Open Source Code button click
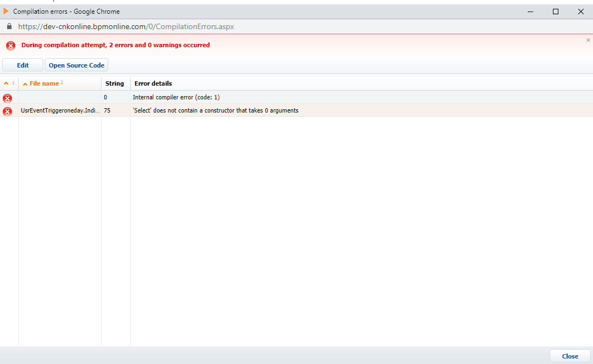The image size is (593, 364). [x=76, y=65]
